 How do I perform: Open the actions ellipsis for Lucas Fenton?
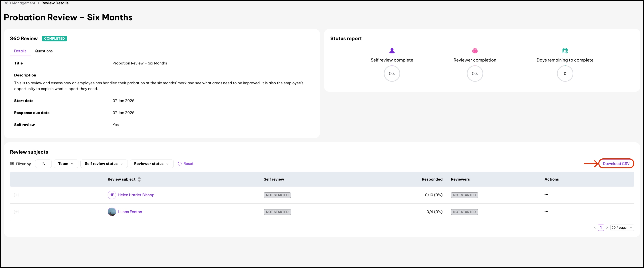pos(546,211)
